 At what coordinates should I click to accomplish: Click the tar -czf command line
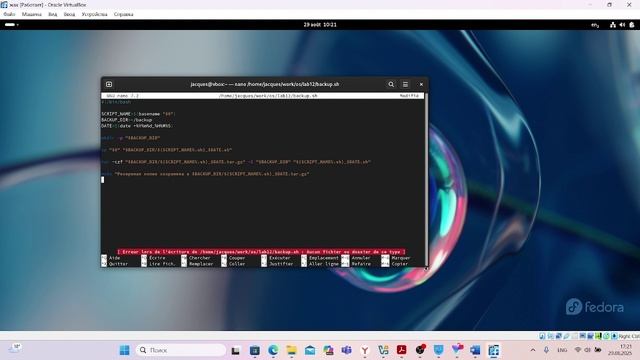point(236,162)
